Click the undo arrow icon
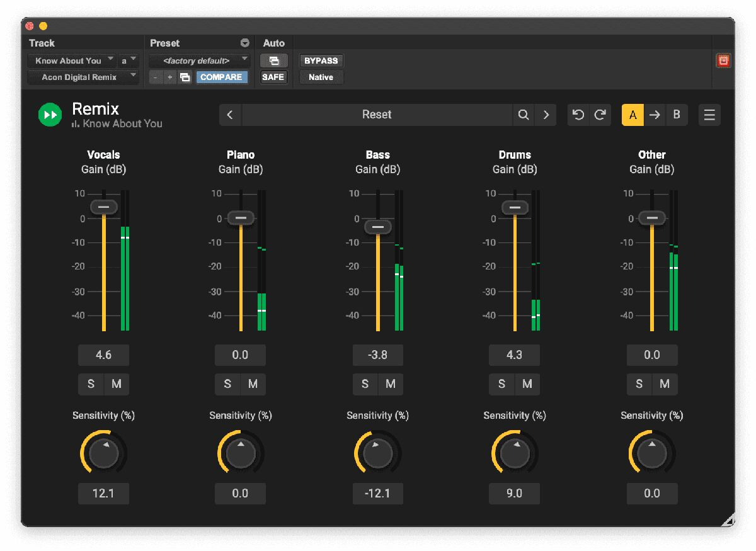This screenshot has width=756, height=551. [x=578, y=115]
